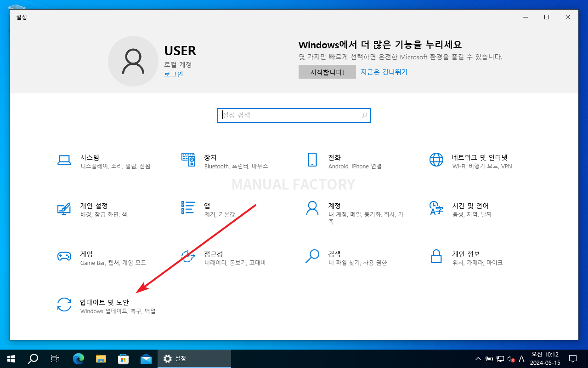Maximize the 설정 window

[547, 17]
